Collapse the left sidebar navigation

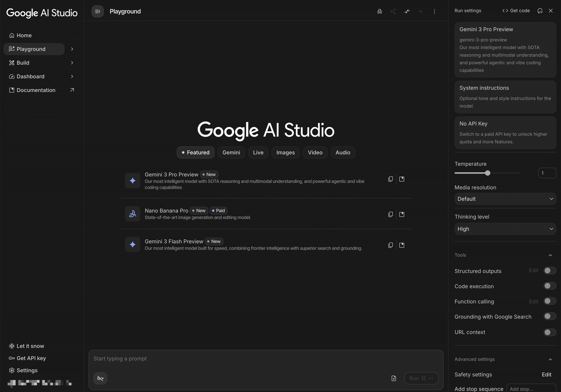click(97, 11)
